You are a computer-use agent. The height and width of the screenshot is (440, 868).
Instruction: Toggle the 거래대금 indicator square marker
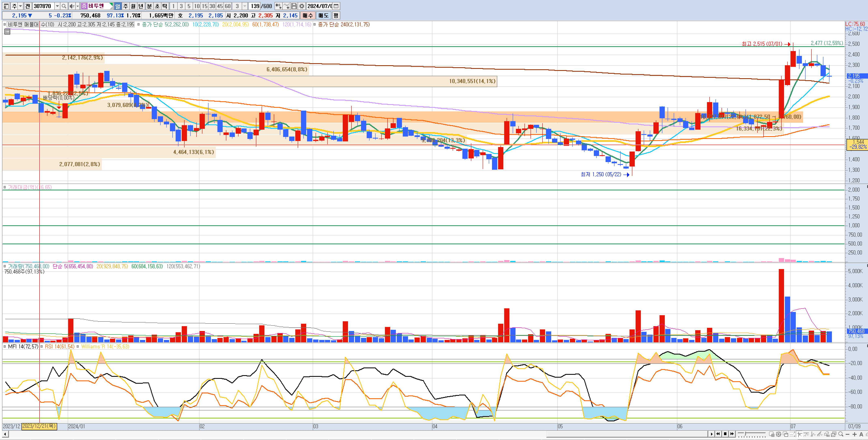click(5, 187)
